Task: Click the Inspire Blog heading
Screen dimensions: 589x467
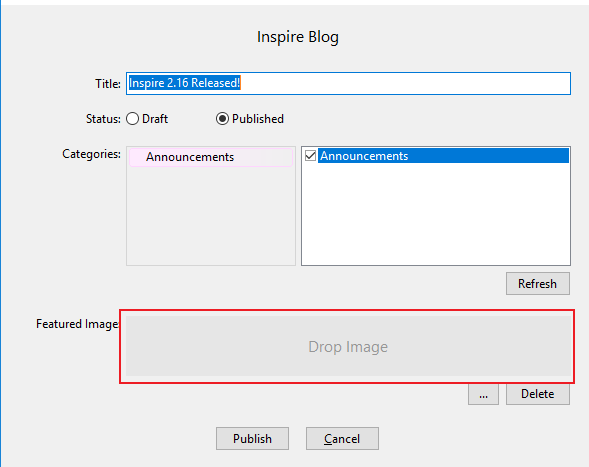Action: (x=298, y=37)
